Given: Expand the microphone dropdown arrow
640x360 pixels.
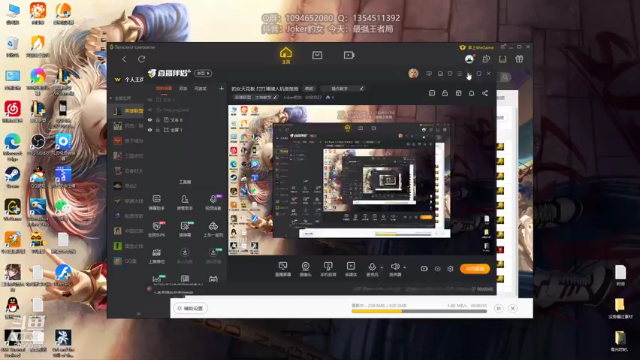Looking at the screenshot, I should point(382,268).
